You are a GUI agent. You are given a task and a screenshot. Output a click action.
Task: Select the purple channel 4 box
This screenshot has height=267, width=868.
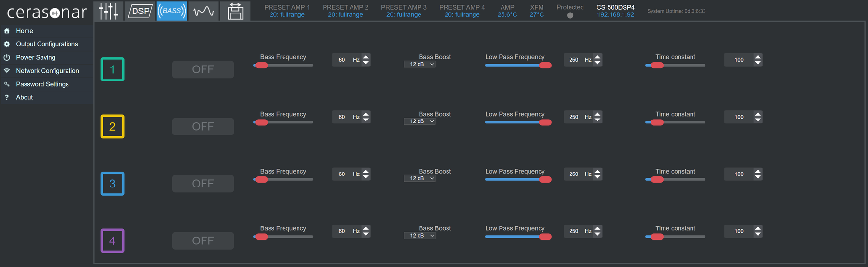click(x=112, y=240)
